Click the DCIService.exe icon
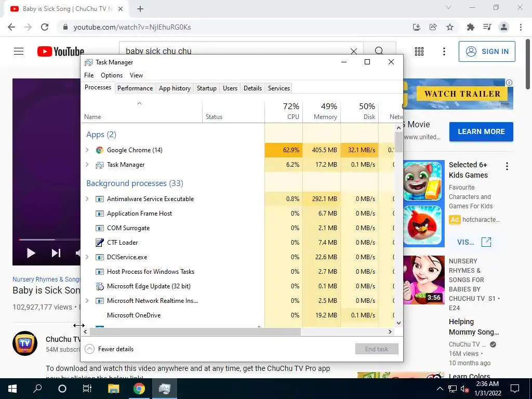The width and height of the screenshot is (532, 399). (99, 257)
